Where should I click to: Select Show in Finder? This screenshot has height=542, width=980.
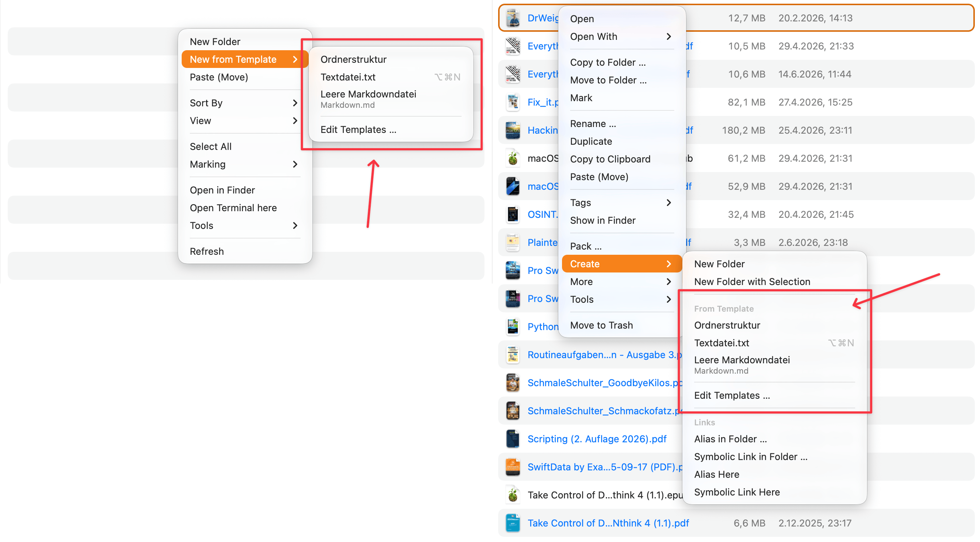tap(621, 220)
